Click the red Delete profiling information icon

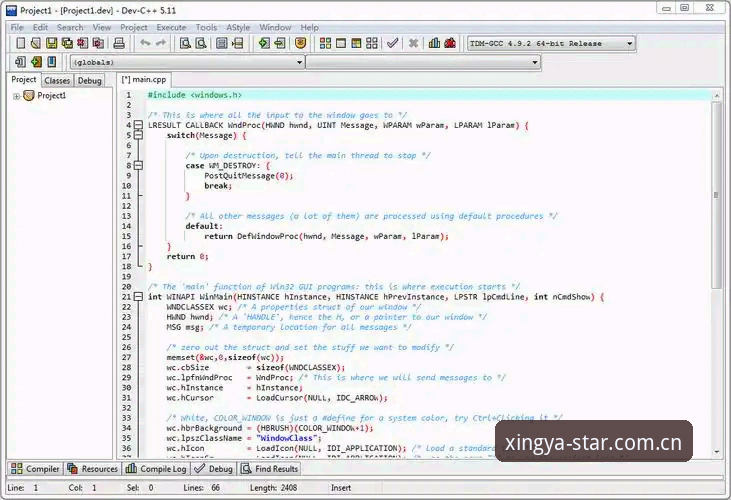click(x=450, y=43)
